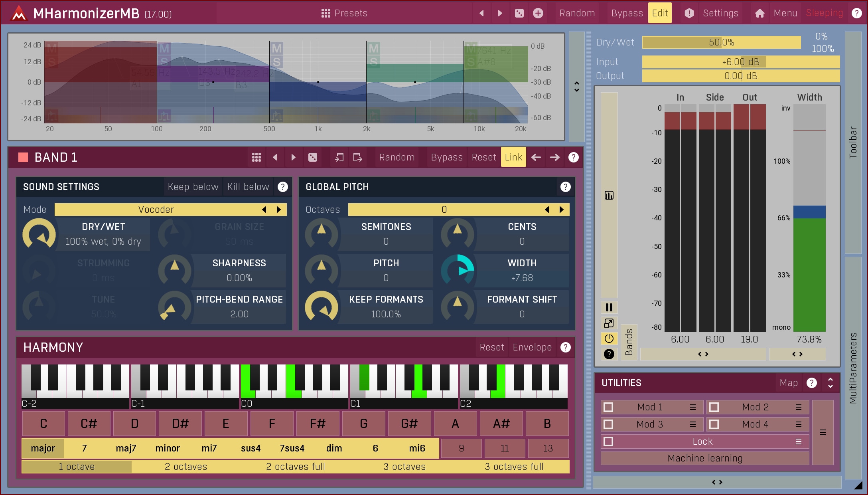Screen dimensions: 868x495
Task: Select next Mode with right arrow
Action: pos(279,210)
